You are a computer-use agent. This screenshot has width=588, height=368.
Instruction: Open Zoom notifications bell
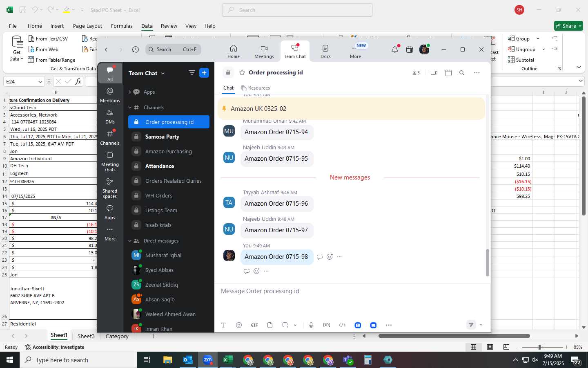pos(394,49)
